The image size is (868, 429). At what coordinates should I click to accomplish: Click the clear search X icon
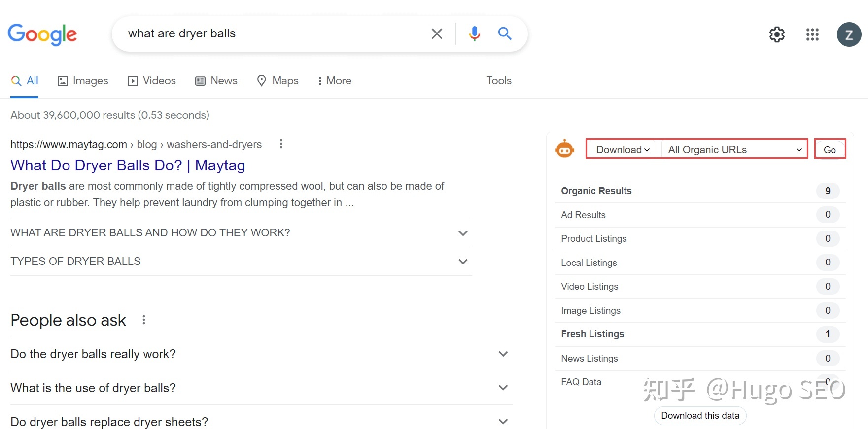[437, 33]
